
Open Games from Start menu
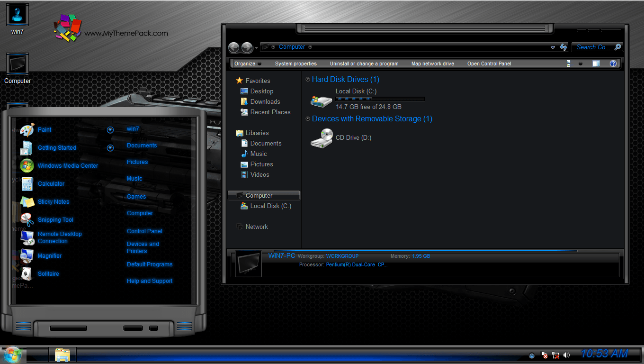[x=136, y=197]
